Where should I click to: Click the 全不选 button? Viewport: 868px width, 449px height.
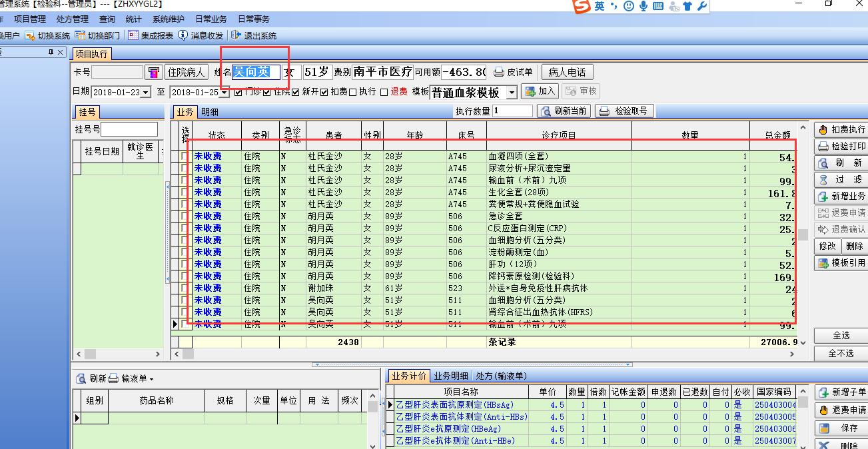point(841,353)
